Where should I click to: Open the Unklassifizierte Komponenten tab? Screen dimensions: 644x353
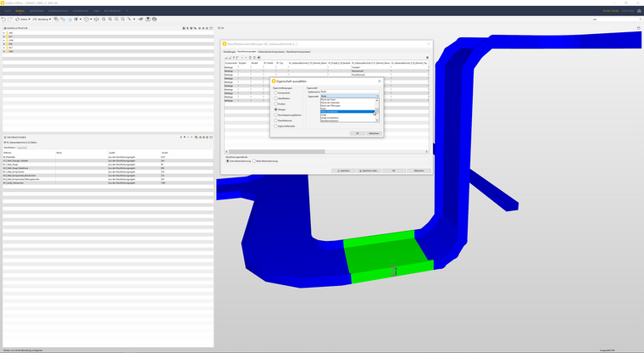click(271, 52)
